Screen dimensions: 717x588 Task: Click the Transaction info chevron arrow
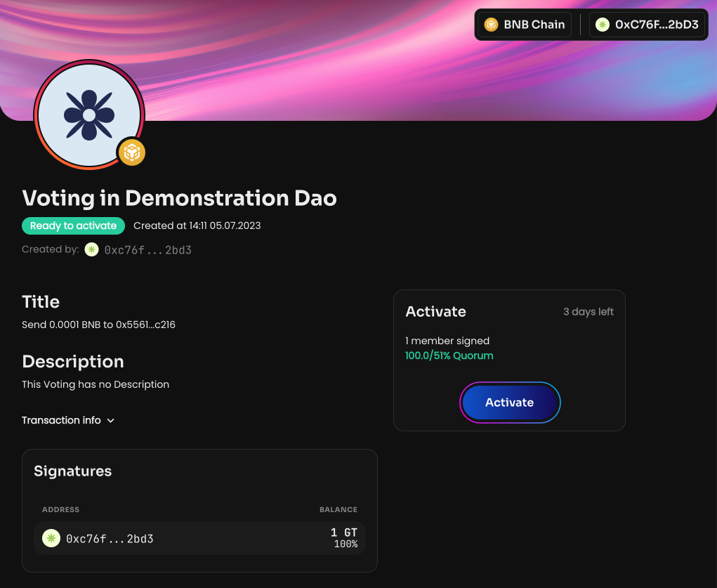(111, 421)
